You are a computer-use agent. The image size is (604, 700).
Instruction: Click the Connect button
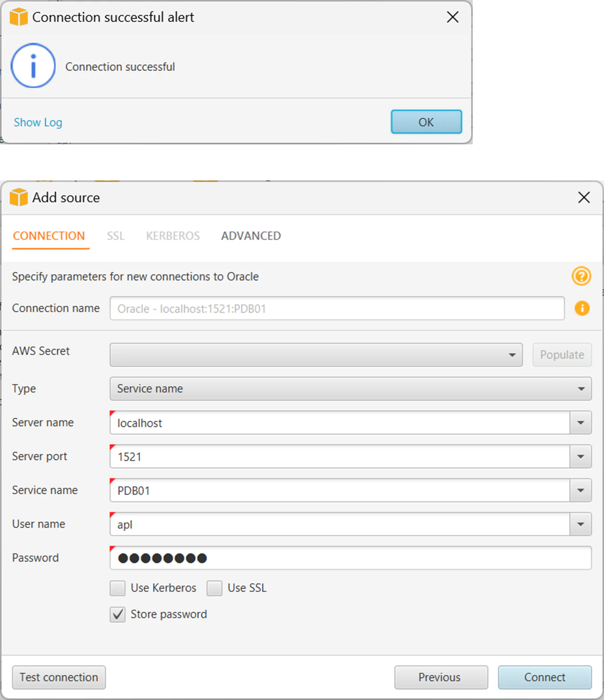[545, 677]
